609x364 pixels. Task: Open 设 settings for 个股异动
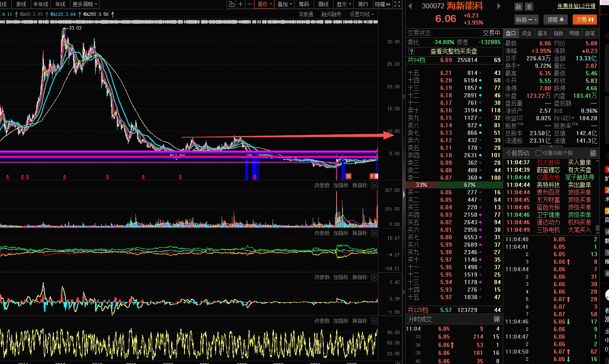point(593,153)
